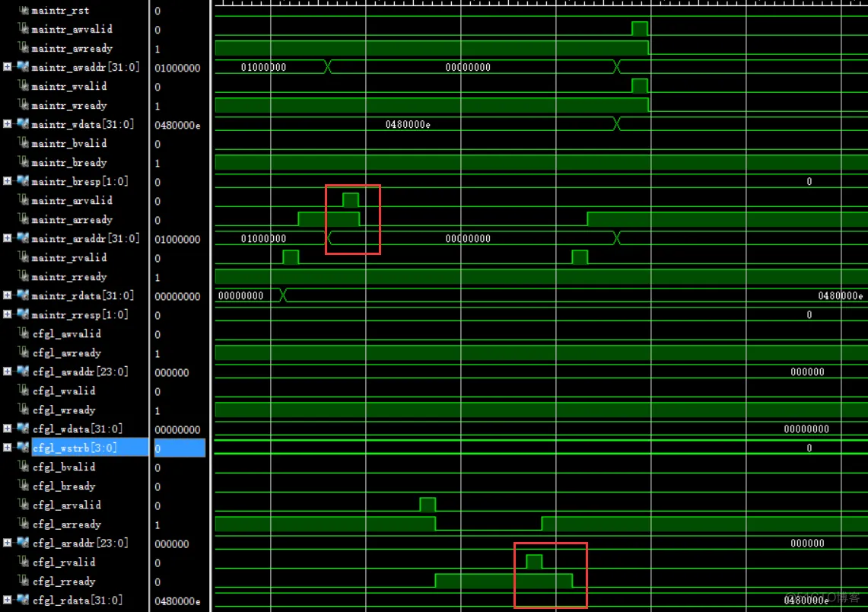Select the cfgl_wready signal name
This screenshot has width=868, height=612.
64,410
